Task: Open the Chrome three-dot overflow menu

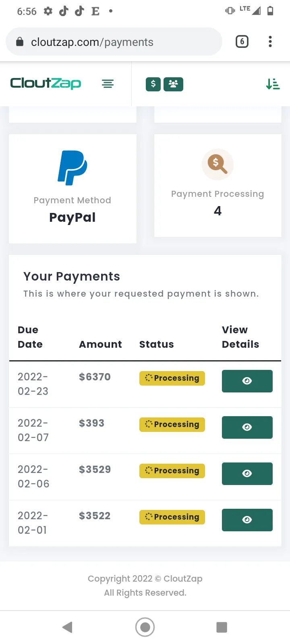Action: 270,41
